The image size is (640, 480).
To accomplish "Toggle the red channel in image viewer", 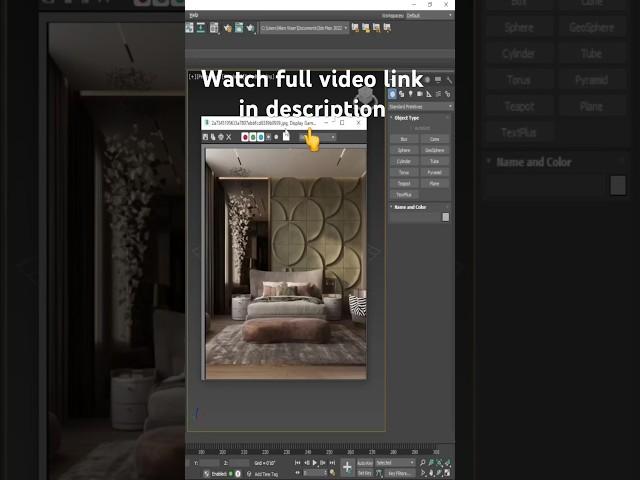I will pyautogui.click(x=245, y=137).
